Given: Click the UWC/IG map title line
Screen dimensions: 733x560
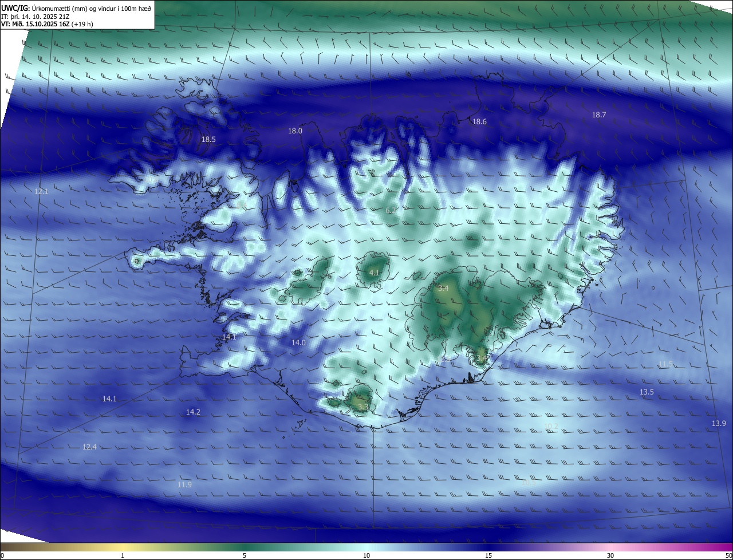Looking at the screenshot, I should [76, 8].
